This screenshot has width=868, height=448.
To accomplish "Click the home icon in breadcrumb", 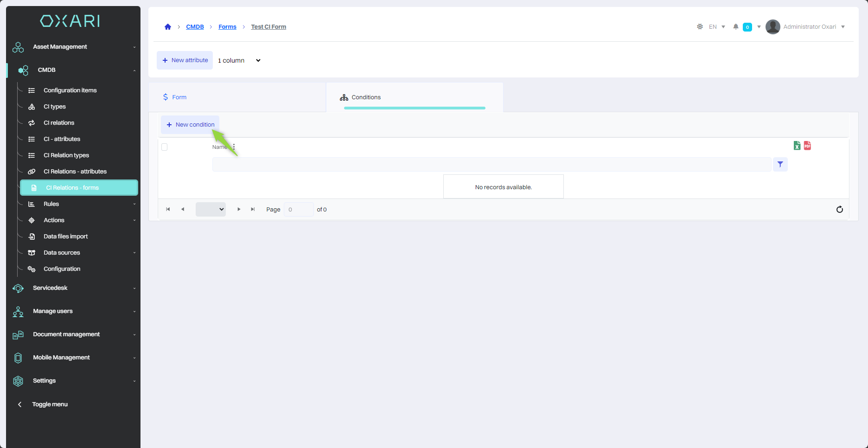I will (x=168, y=27).
